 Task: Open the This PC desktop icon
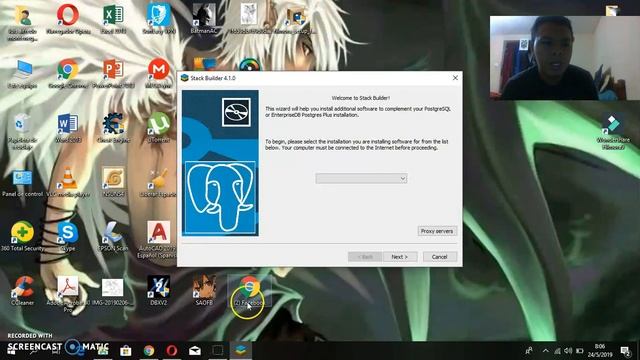tap(22, 74)
